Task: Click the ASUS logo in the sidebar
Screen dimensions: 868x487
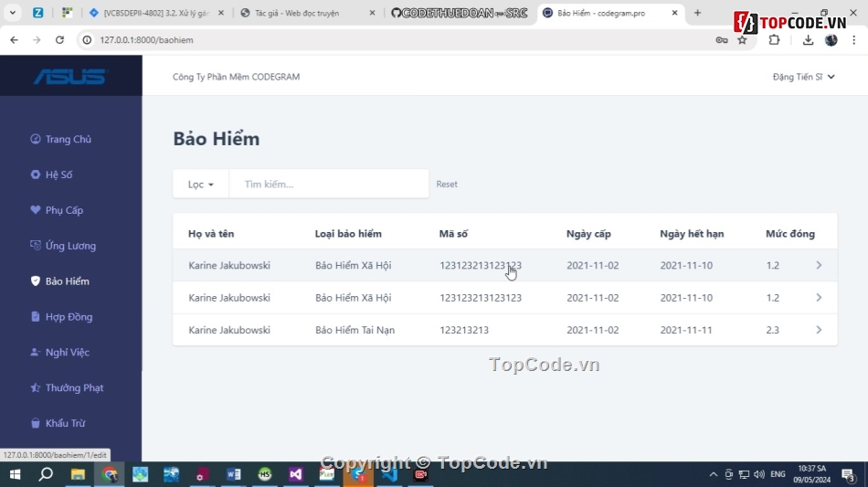Action: [70, 77]
